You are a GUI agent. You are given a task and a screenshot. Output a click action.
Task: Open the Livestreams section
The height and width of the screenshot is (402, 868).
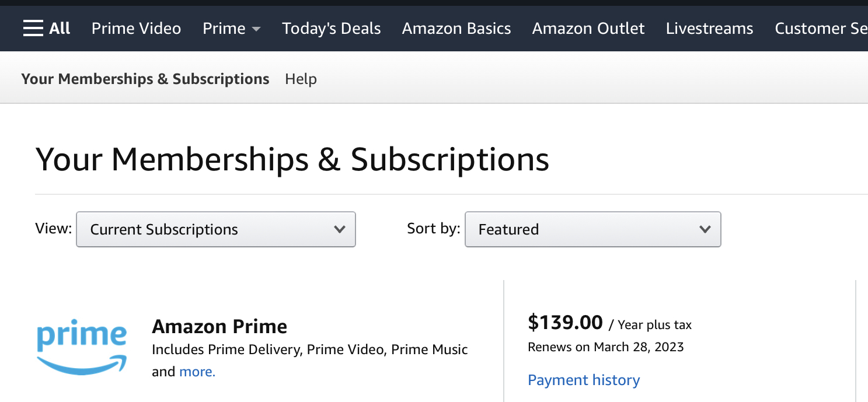point(709,28)
